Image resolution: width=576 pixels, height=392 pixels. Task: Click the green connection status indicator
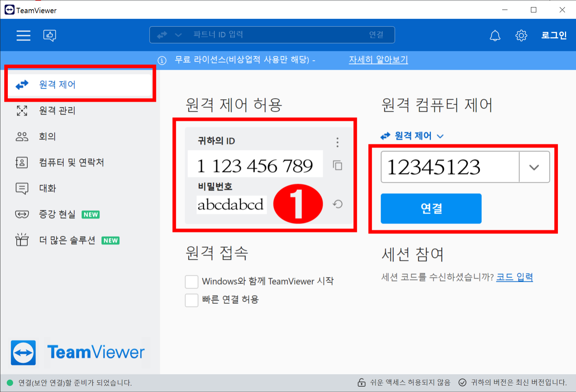[10, 382]
